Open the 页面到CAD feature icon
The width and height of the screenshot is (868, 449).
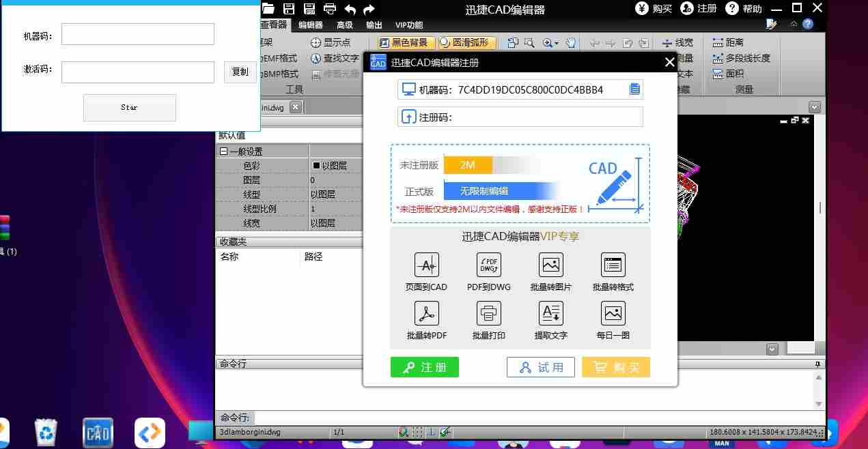pos(427,265)
